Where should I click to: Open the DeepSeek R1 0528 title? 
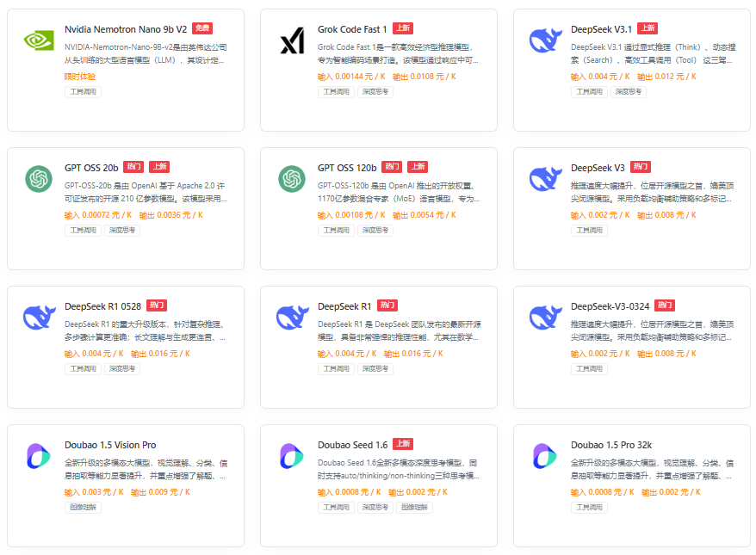point(102,306)
